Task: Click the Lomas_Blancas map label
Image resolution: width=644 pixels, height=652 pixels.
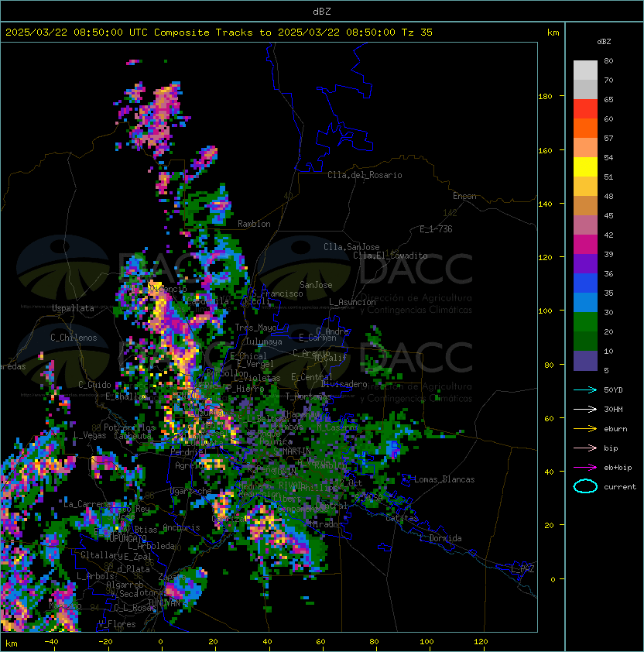Action: click(444, 479)
